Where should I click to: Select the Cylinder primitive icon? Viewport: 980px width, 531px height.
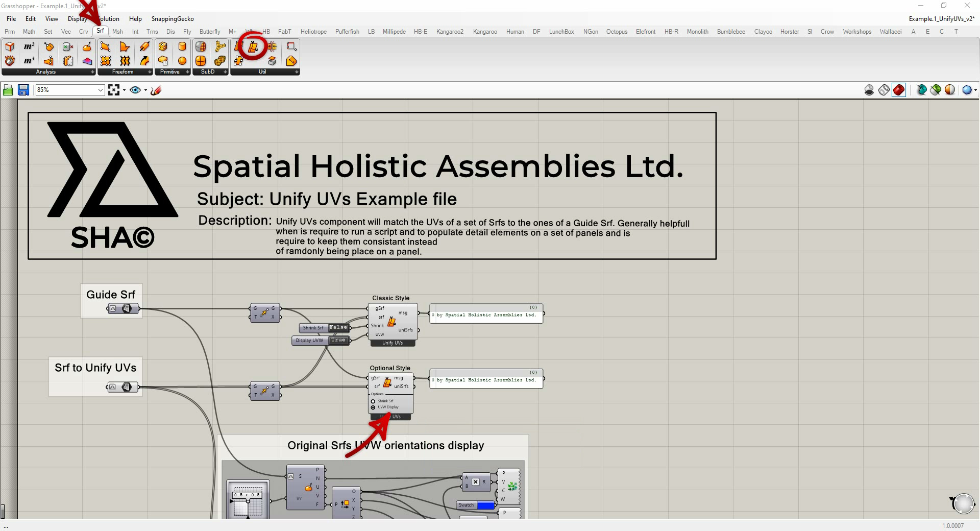pos(182,47)
